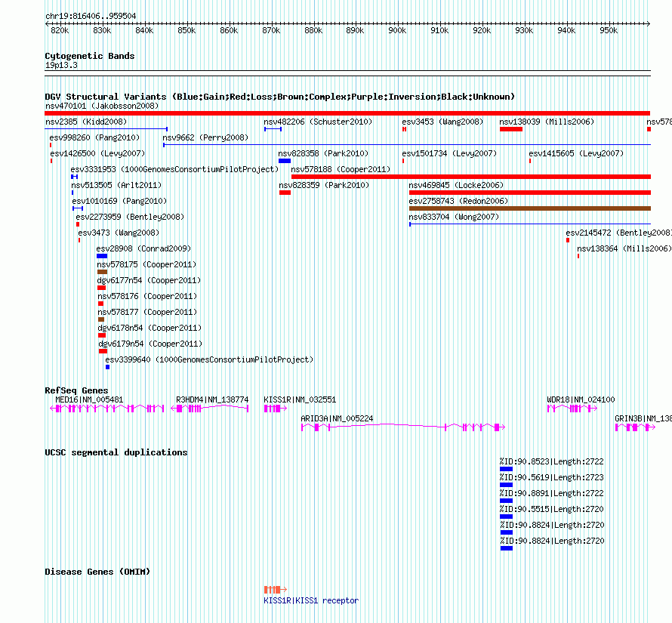The image size is (672, 623).
Task: Open the KISS1R|KISS1 receptor OMIM link
Action: [311, 600]
